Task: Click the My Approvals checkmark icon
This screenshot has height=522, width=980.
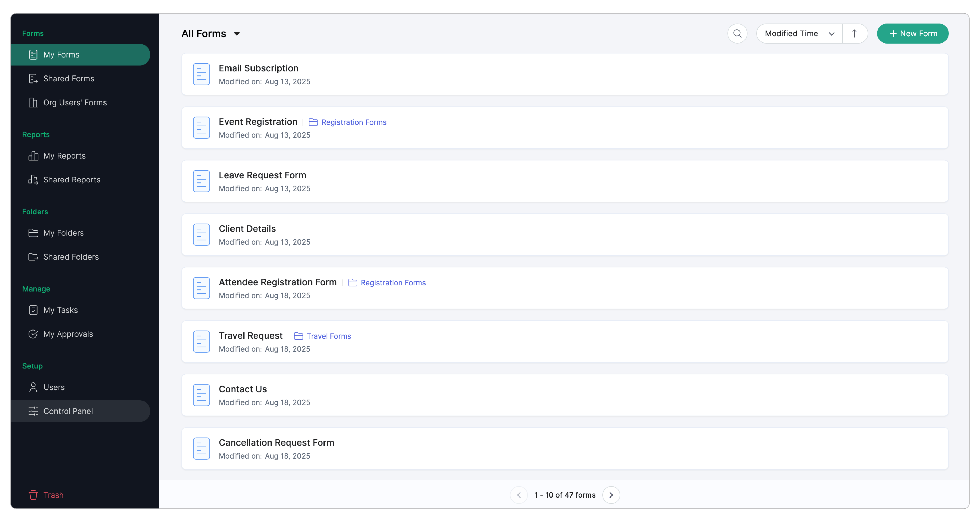Action: point(33,334)
